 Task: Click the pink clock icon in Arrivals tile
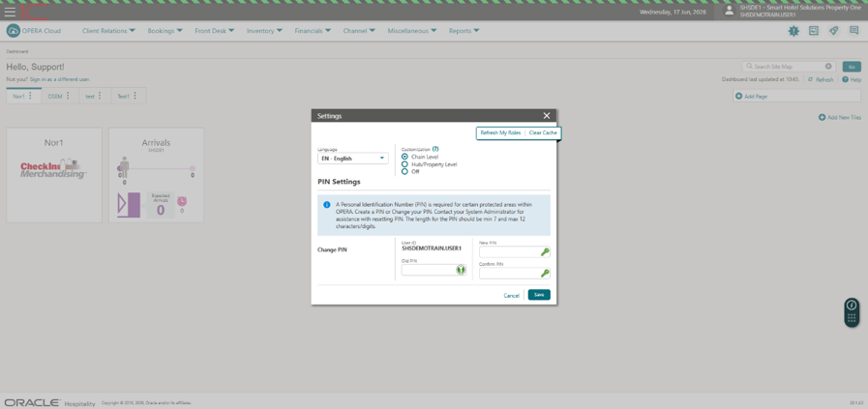click(x=182, y=201)
